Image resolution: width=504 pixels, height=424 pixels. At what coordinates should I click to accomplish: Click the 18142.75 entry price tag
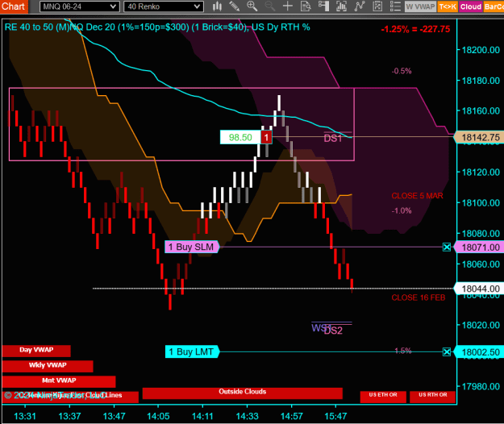coord(479,138)
